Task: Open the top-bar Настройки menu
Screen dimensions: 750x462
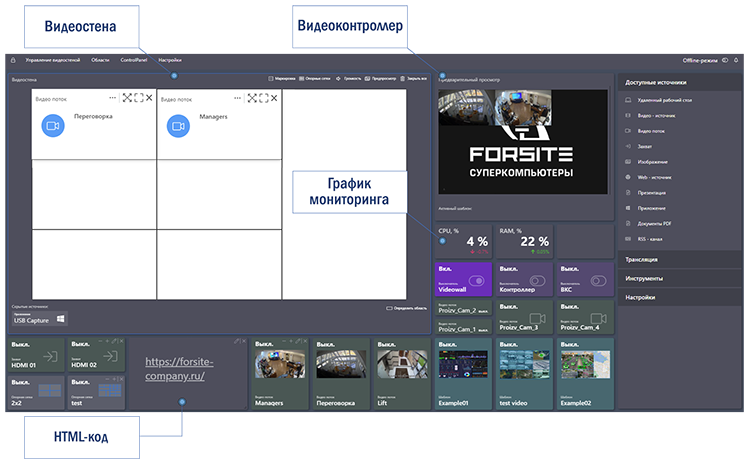Action: tap(169, 60)
